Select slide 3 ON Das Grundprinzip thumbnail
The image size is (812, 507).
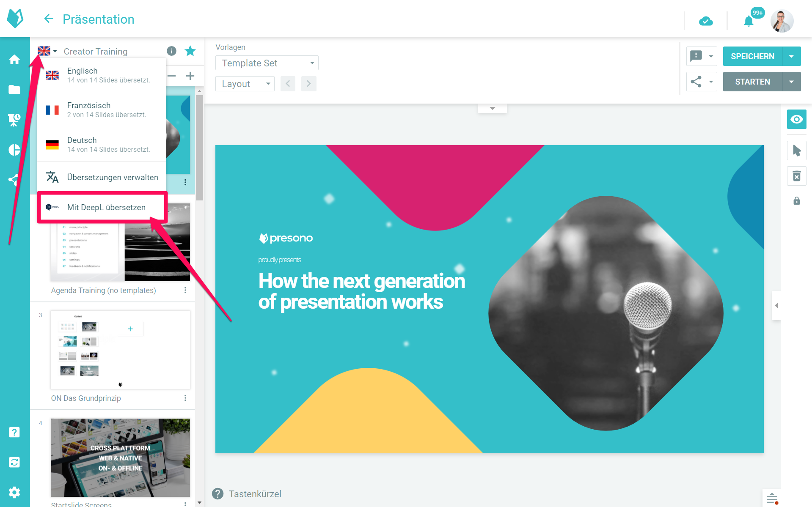click(120, 350)
